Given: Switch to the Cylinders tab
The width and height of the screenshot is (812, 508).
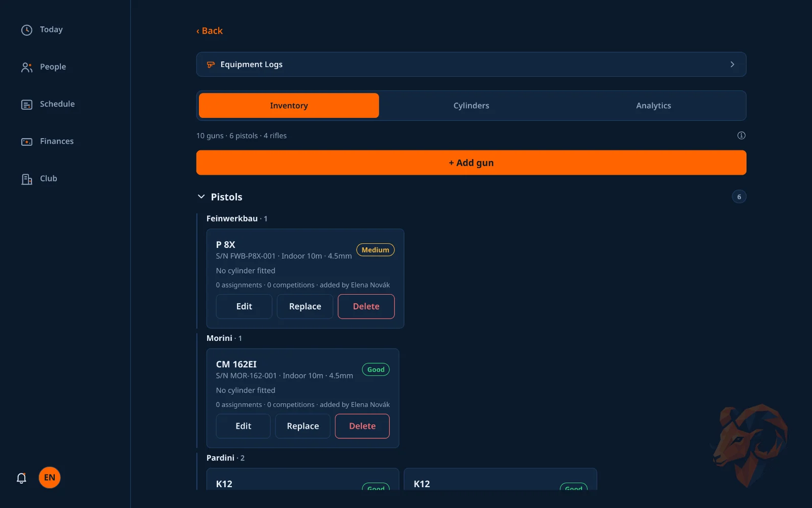Looking at the screenshot, I should [x=471, y=106].
